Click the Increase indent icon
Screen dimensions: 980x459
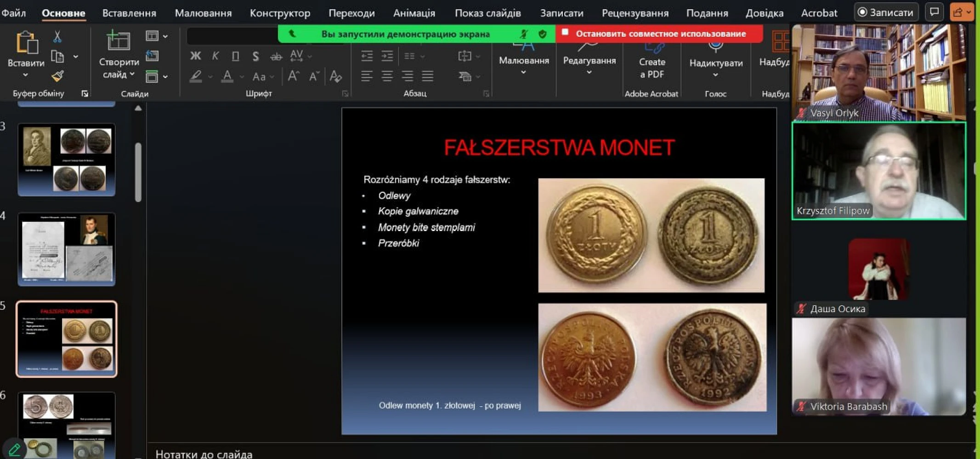point(387,56)
